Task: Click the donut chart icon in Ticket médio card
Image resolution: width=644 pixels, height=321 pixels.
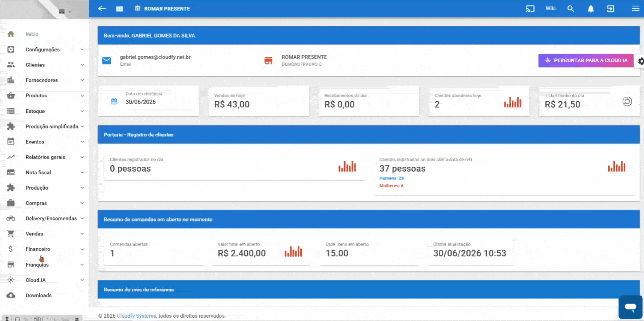Action: click(x=627, y=101)
